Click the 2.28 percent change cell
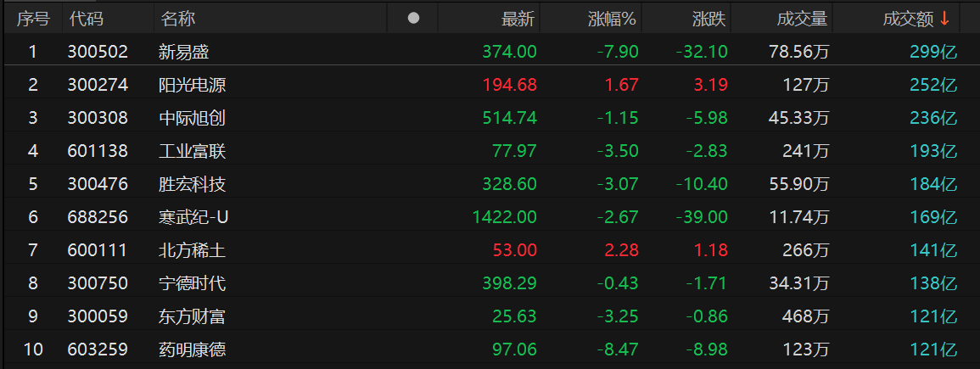The width and height of the screenshot is (980, 369). tap(621, 250)
